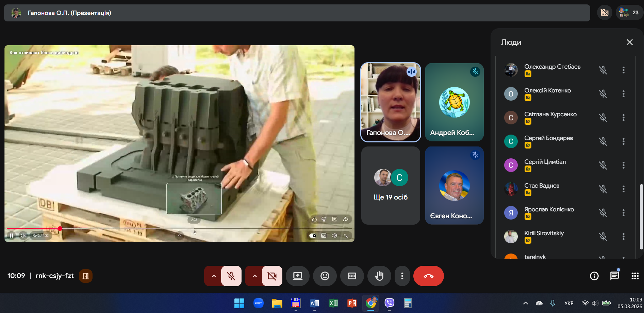Image resolution: width=644 pixels, height=313 pixels.
Task: Open the chat messages panel
Action: click(x=614, y=276)
